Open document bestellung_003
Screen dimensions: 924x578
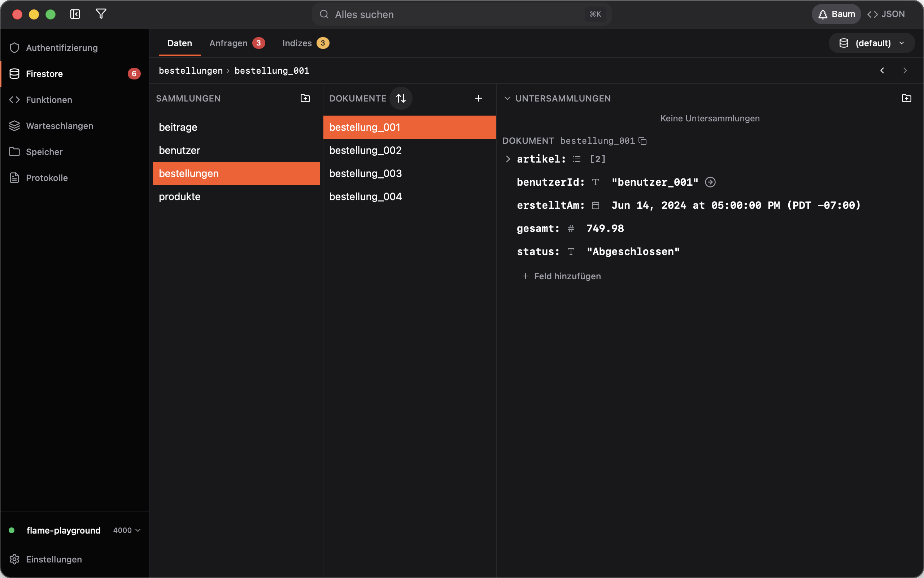pyautogui.click(x=409, y=173)
